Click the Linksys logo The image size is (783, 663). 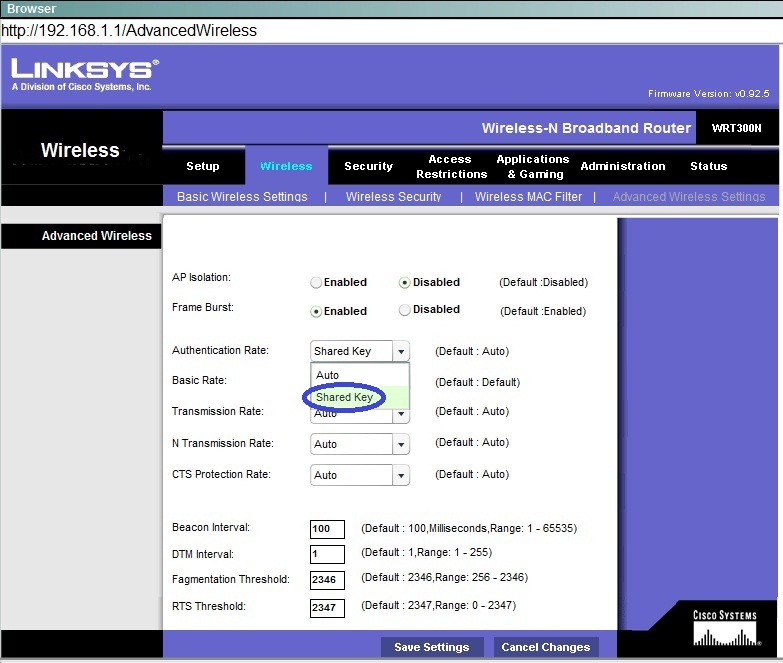pyautogui.click(x=85, y=75)
